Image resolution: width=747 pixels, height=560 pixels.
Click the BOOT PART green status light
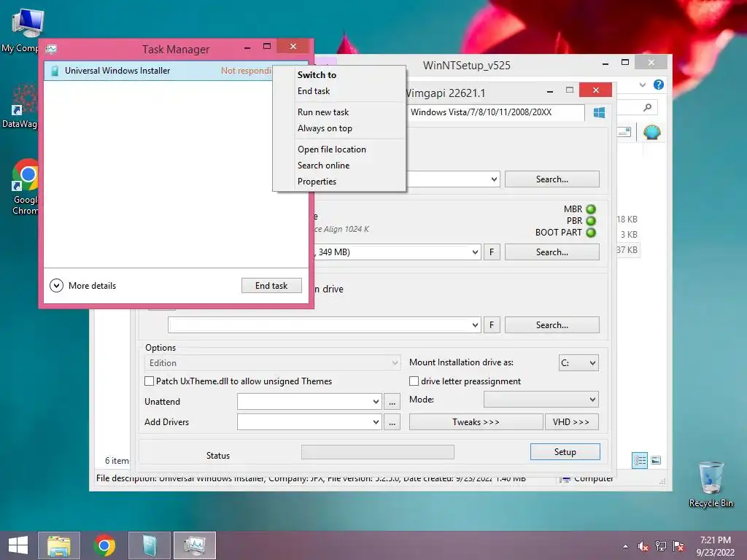point(591,233)
